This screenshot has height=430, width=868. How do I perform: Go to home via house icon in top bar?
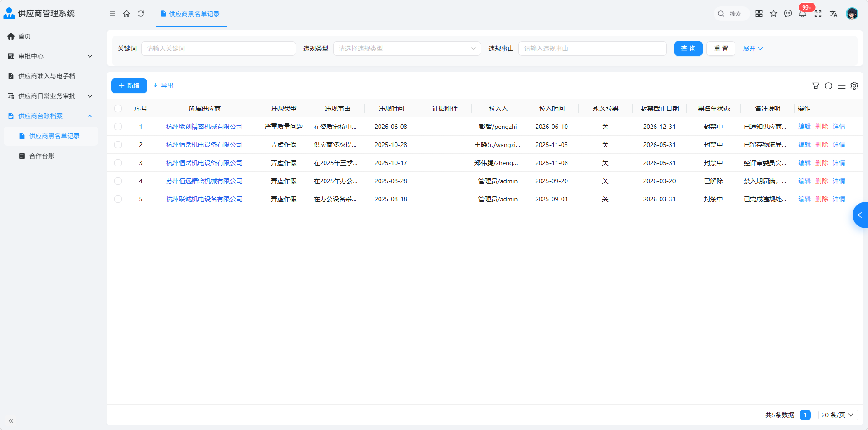coord(127,14)
